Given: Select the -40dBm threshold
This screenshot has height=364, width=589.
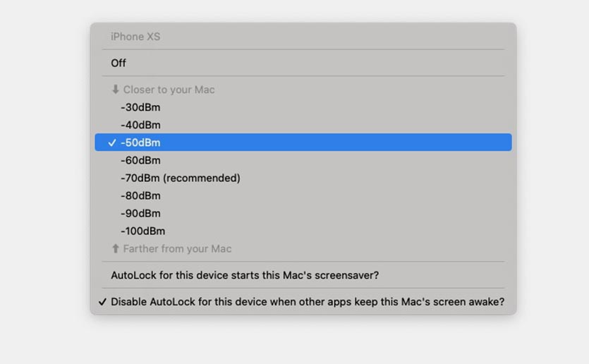Looking at the screenshot, I should click(140, 125).
